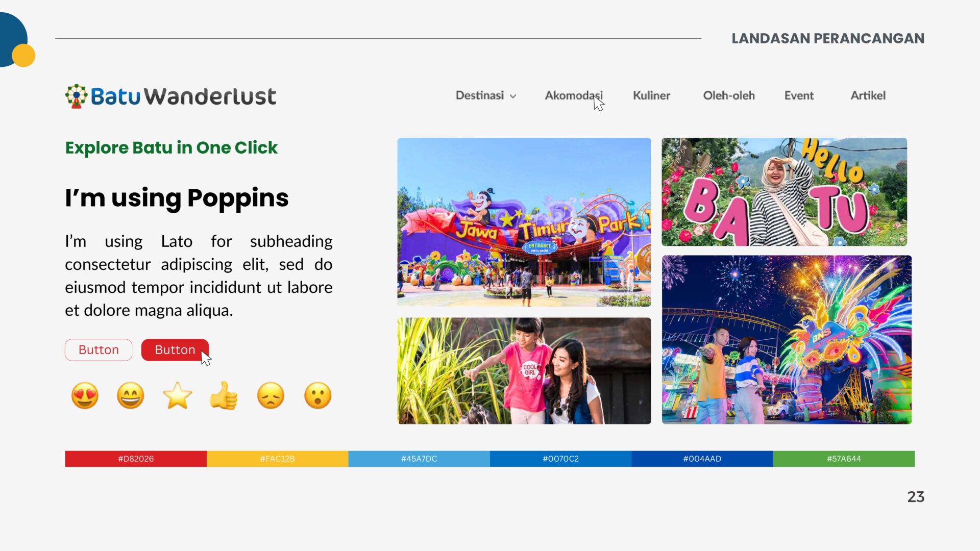Open the Oleh-oleh navigation link
980x551 pixels.
(x=728, y=95)
